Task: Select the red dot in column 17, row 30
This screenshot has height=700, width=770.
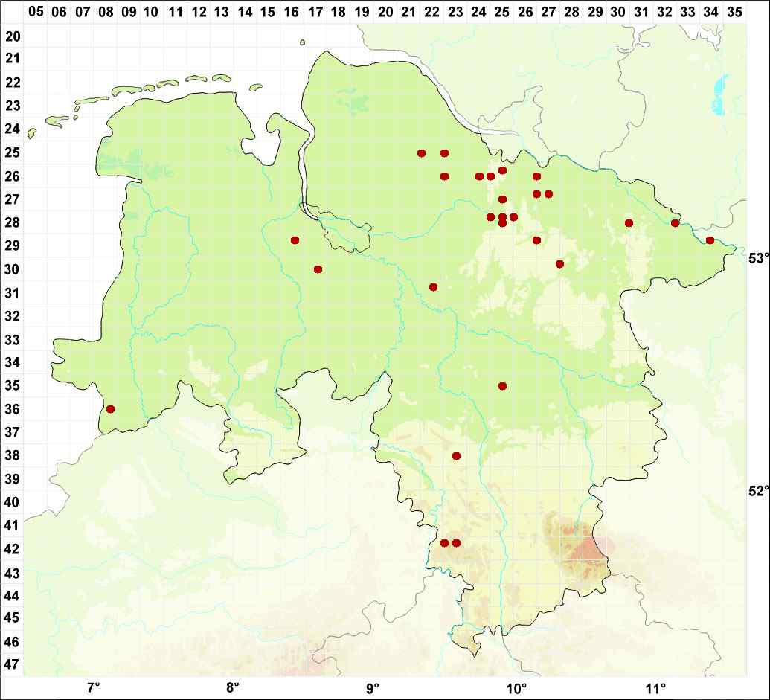Action: [318, 269]
